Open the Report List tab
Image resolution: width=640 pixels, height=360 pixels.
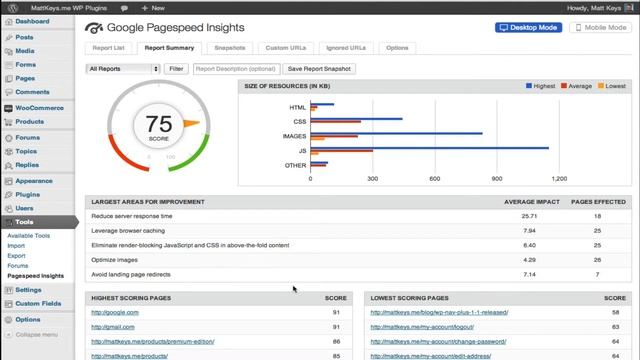click(108, 48)
